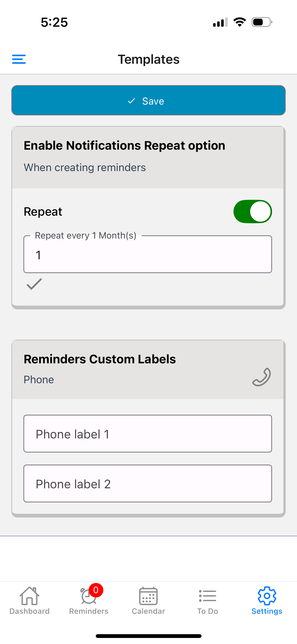This screenshot has height=644, width=297.
Task: Tap the checkmark icon below repeat field
Action: coord(34,284)
